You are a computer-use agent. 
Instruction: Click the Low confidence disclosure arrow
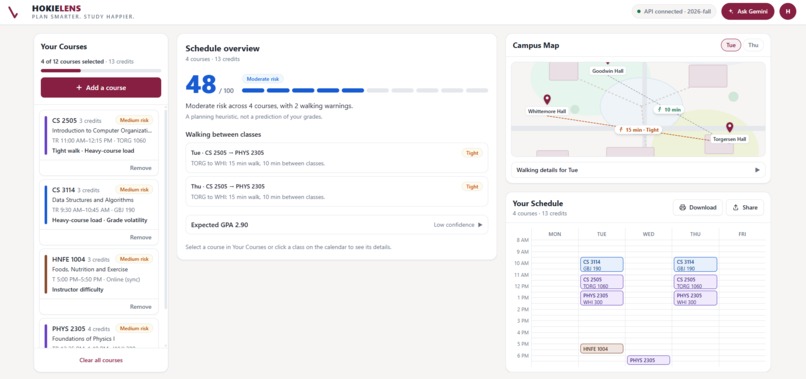pyautogui.click(x=481, y=225)
